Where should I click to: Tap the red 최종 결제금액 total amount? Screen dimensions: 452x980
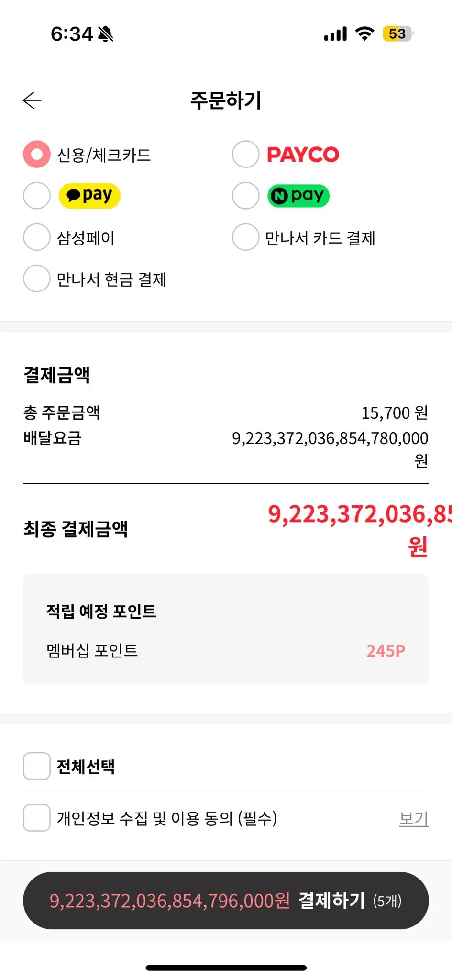tap(359, 515)
